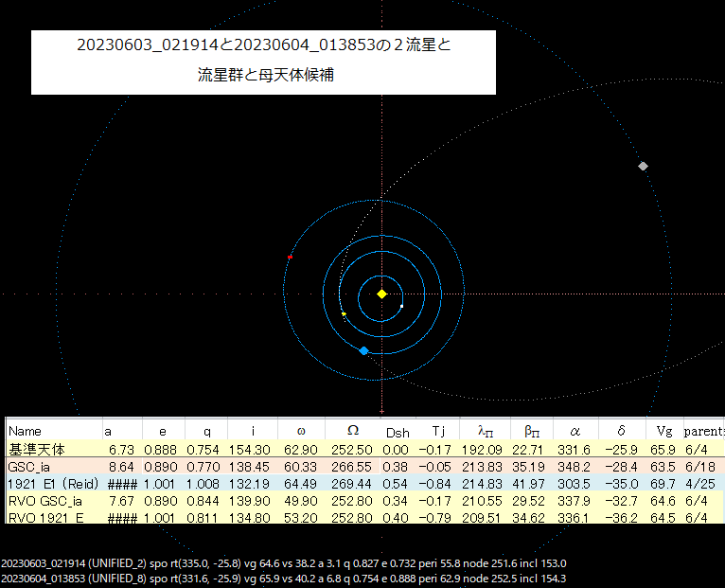
Task: Click the white title text box
Action: [263, 61]
